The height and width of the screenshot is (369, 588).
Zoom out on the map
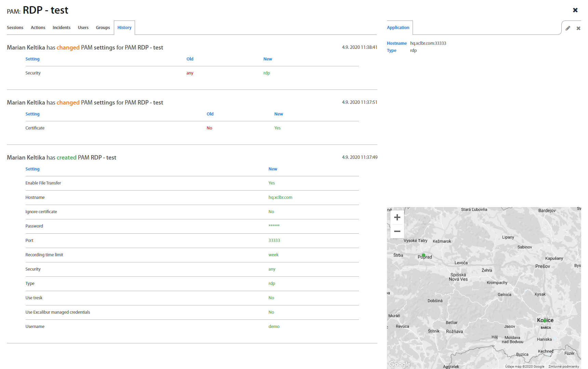point(397,231)
